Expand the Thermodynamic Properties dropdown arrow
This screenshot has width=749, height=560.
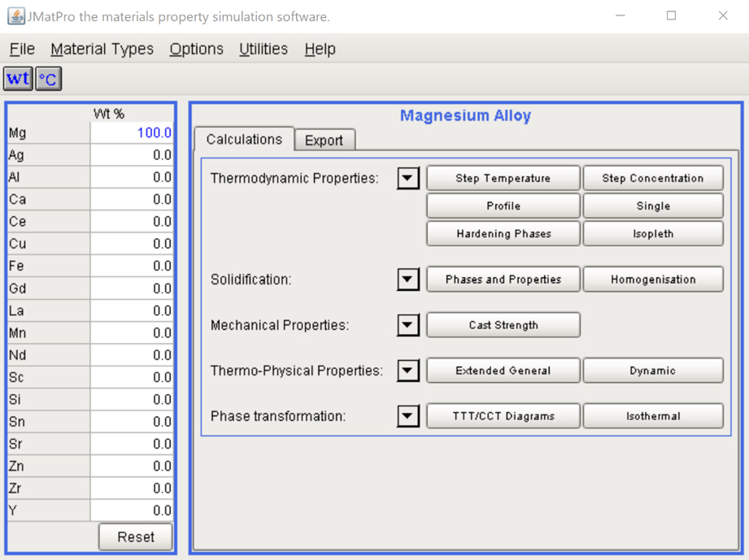(x=408, y=178)
